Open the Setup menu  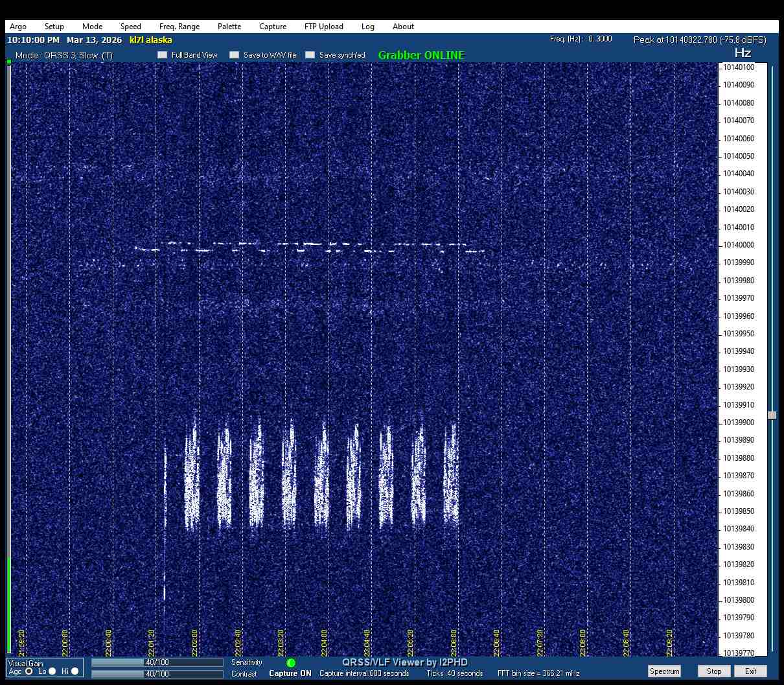54,27
